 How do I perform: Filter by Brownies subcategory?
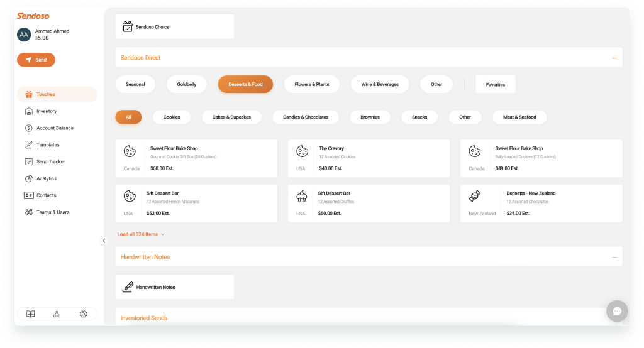[x=370, y=117]
